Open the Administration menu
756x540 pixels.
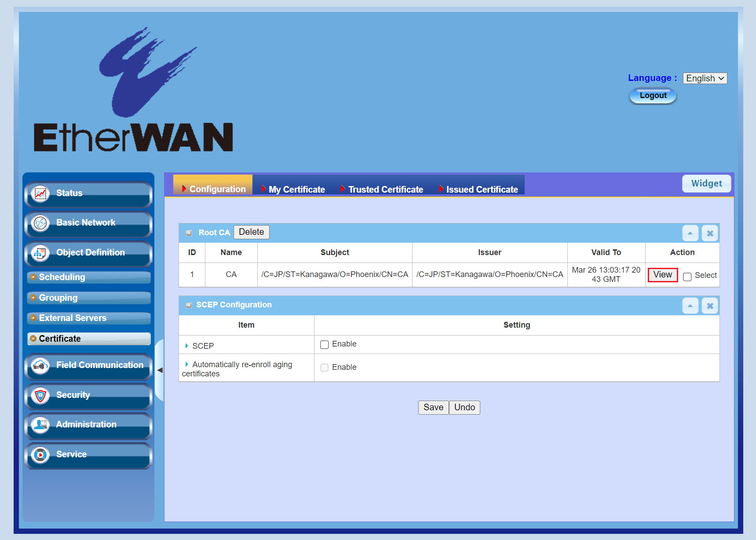(88, 426)
